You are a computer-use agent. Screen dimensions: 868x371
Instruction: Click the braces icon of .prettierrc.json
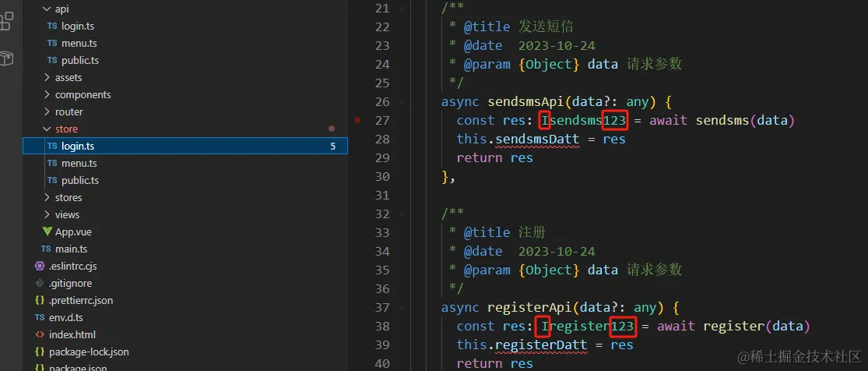(x=39, y=301)
